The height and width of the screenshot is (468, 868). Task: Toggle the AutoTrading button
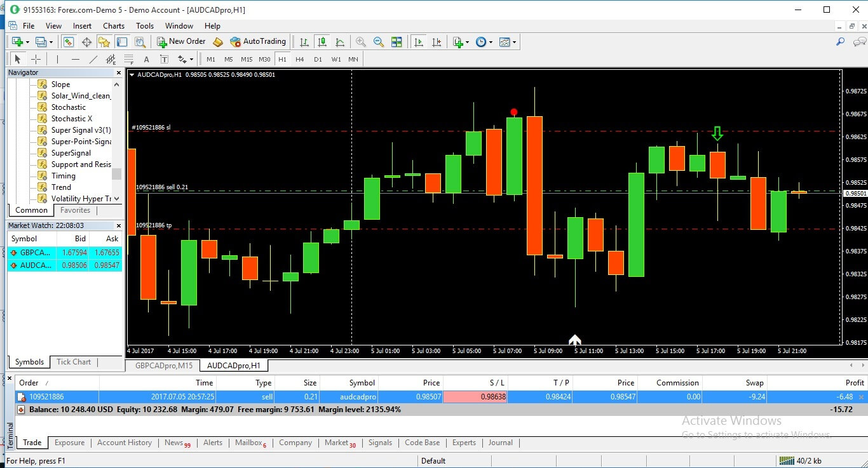pyautogui.click(x=258, y=41)
